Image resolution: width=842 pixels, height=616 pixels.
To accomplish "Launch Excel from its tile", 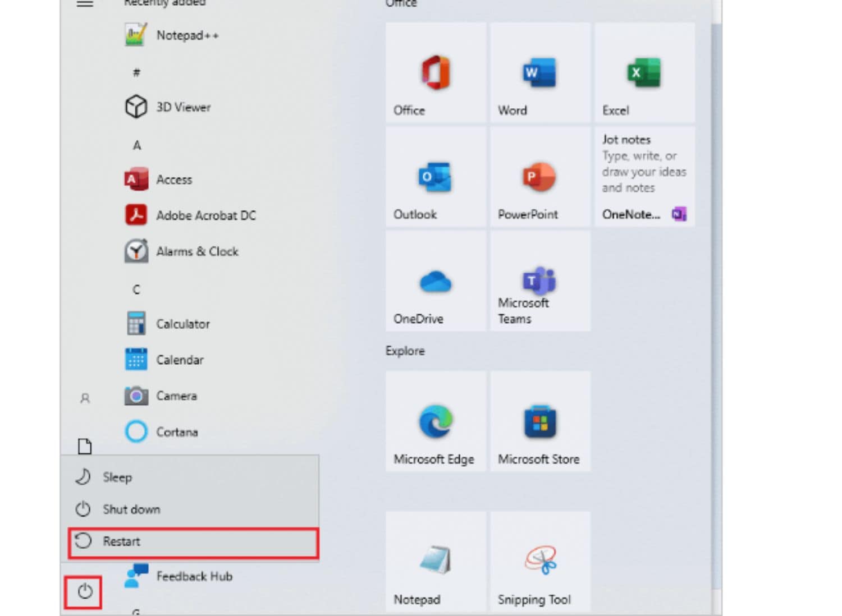I will pyautogui.click(x=644, y=72).
